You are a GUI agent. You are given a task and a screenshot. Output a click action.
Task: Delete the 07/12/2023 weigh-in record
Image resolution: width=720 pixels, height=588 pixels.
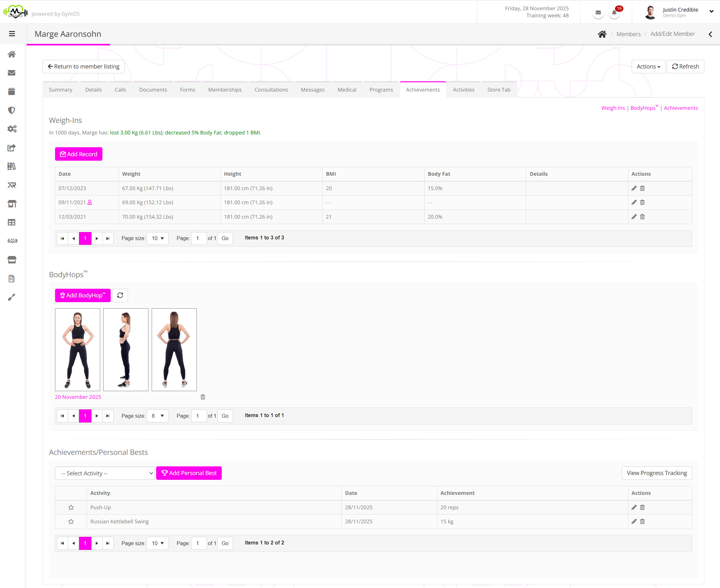pos(642,188)
